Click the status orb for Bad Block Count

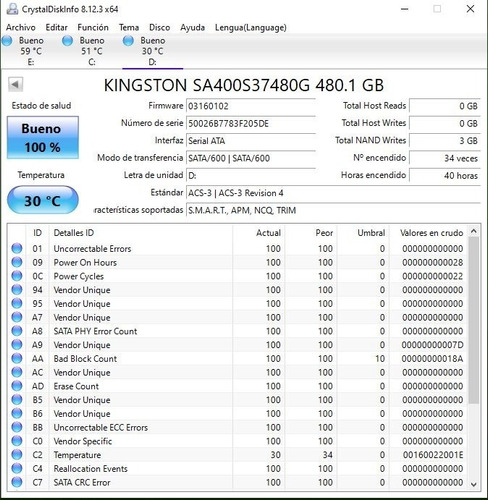tap(17, 358)
